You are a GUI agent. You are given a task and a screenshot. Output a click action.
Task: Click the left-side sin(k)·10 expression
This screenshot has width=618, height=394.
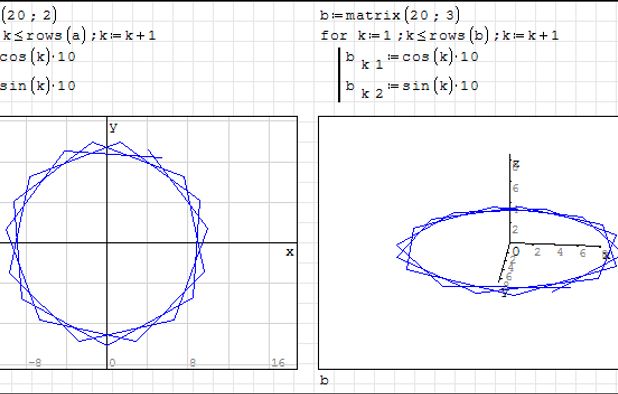coord(38,85)
